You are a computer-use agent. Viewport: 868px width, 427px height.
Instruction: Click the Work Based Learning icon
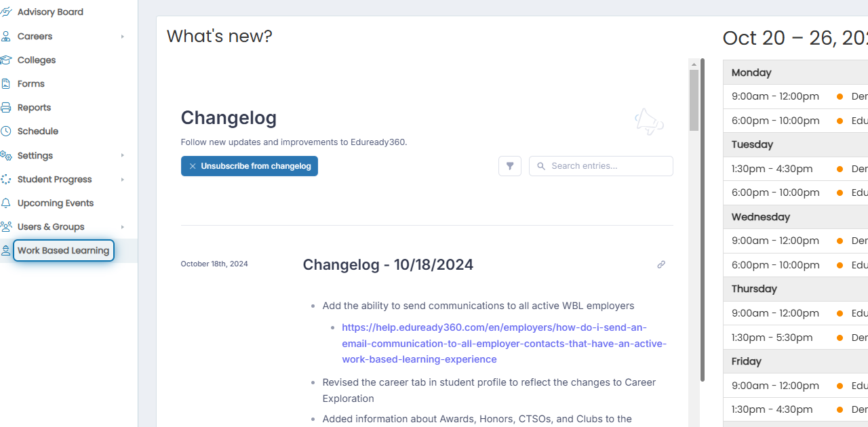(x=5, y=251)
